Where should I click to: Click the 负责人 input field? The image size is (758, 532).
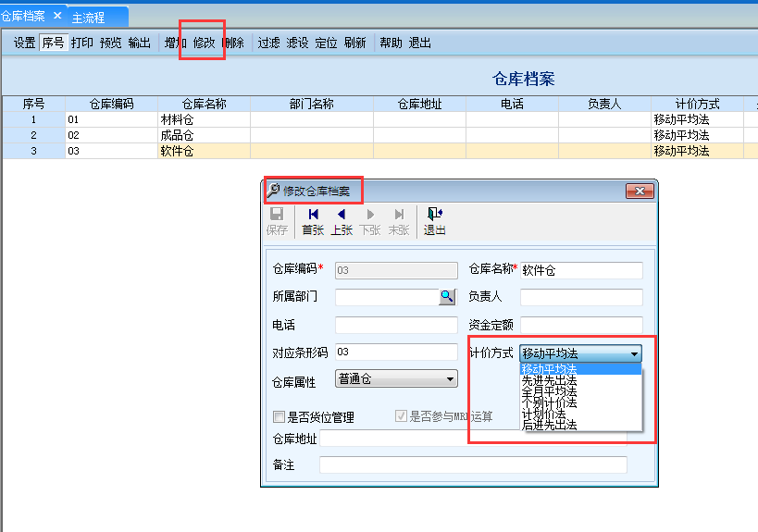click(x=581, y=297)
